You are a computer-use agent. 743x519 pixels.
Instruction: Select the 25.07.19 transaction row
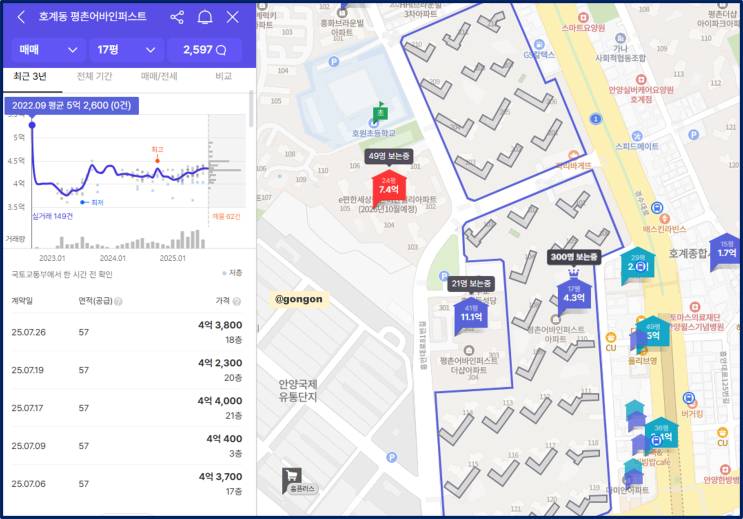click(x=127, y=370)
